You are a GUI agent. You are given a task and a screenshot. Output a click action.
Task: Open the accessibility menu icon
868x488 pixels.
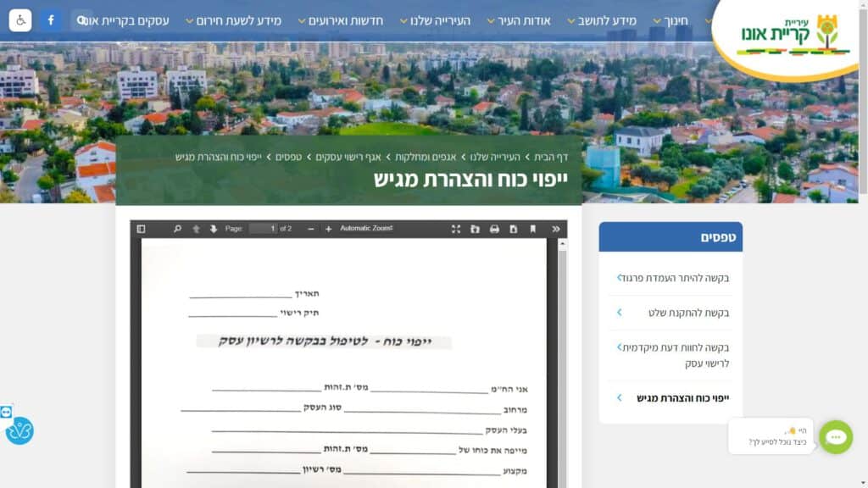20,19
